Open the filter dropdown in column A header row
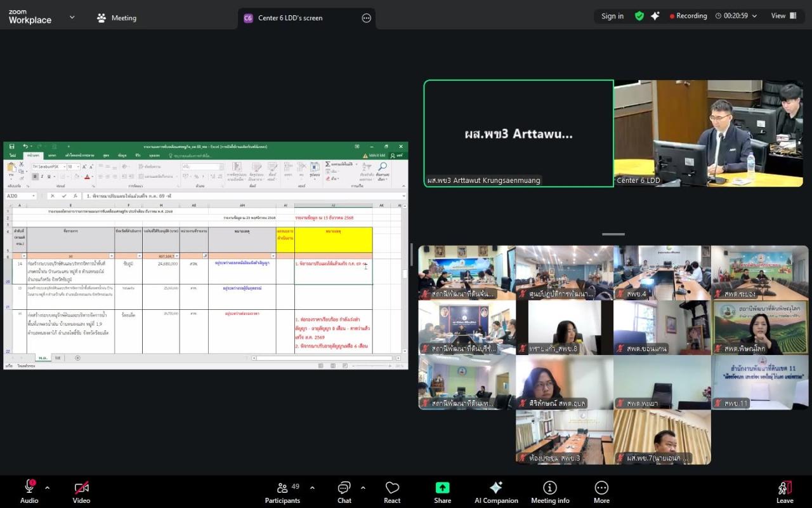Image resolution: width=812 pixels, height=508 pixels. pos(23,256)
